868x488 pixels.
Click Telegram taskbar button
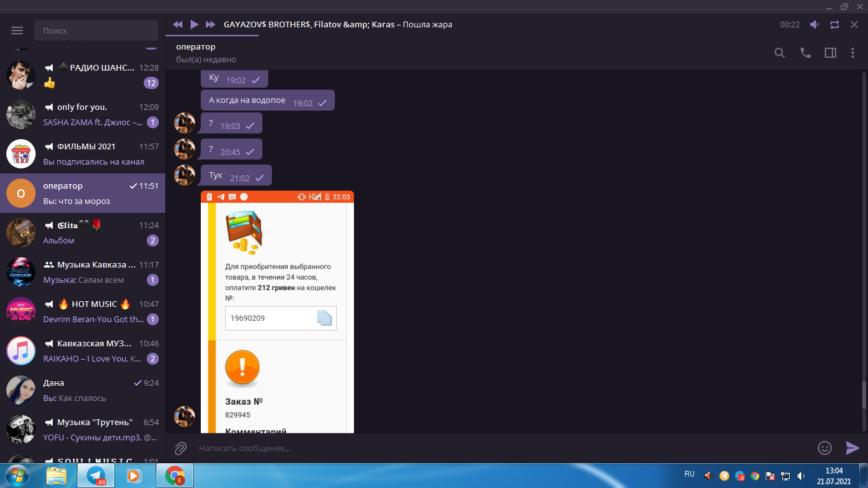(96, 475)
